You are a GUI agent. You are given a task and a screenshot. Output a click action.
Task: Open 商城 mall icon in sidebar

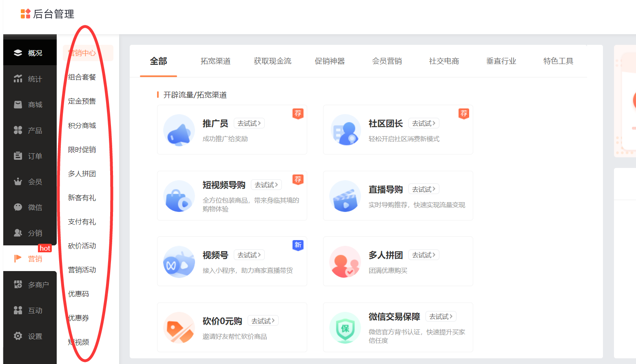[18, 104]
